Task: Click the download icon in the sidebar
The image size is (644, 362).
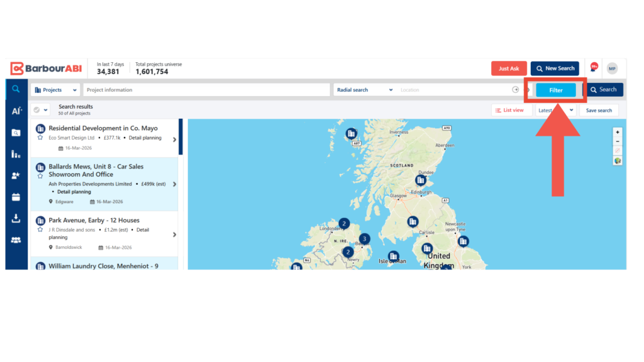Action: (16, 219)
